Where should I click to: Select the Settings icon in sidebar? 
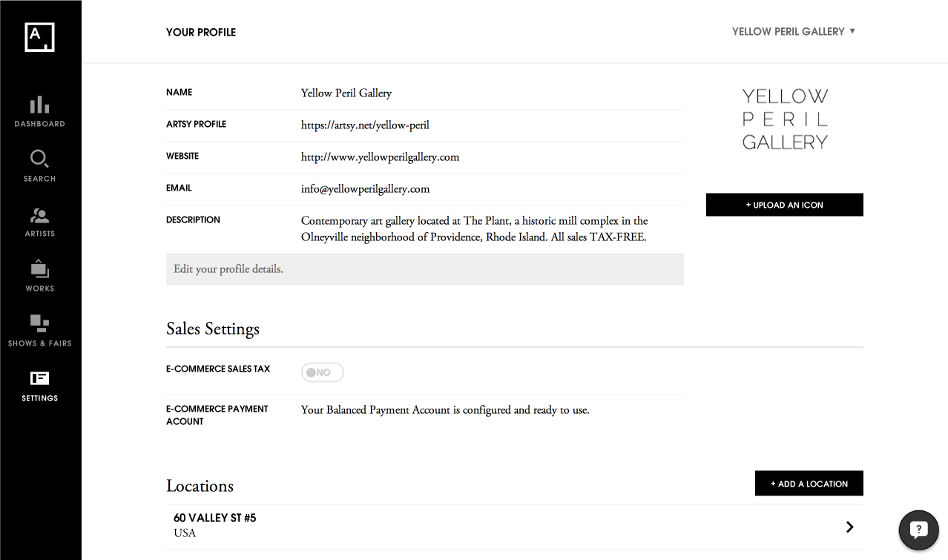tap(39, 378)
